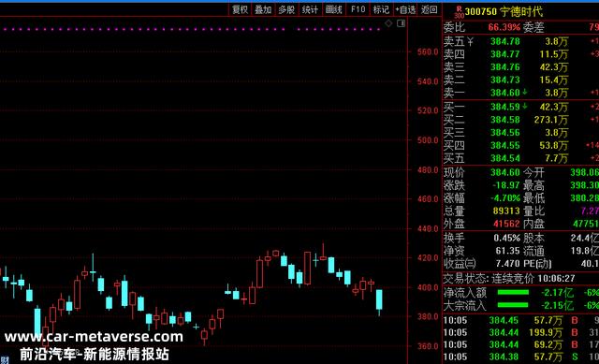Viewport: 599px width, 364px height.
Task: Activate the 画线 drawing tool
Action: point(333,9)
